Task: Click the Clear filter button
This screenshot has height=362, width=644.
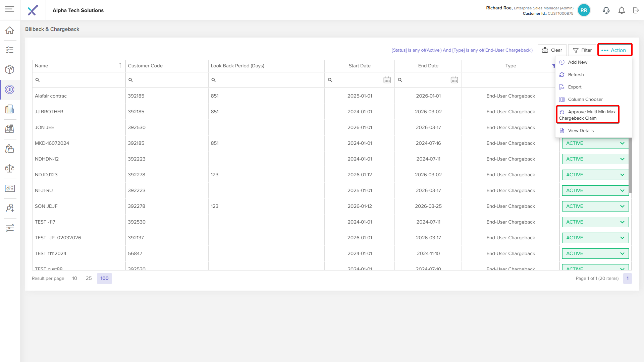Action: tap(552, 50)
